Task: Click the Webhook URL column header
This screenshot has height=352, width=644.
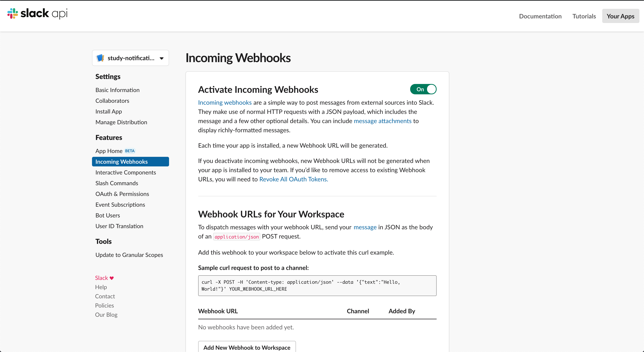Action: click(218, 311)
